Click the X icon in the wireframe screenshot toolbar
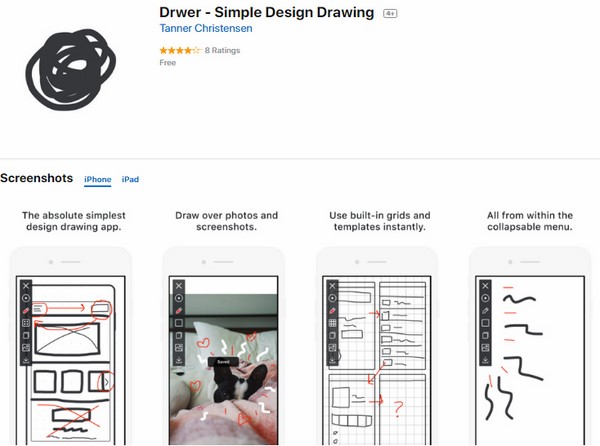This screenshot has width=600, height=446. pos(26,286)
